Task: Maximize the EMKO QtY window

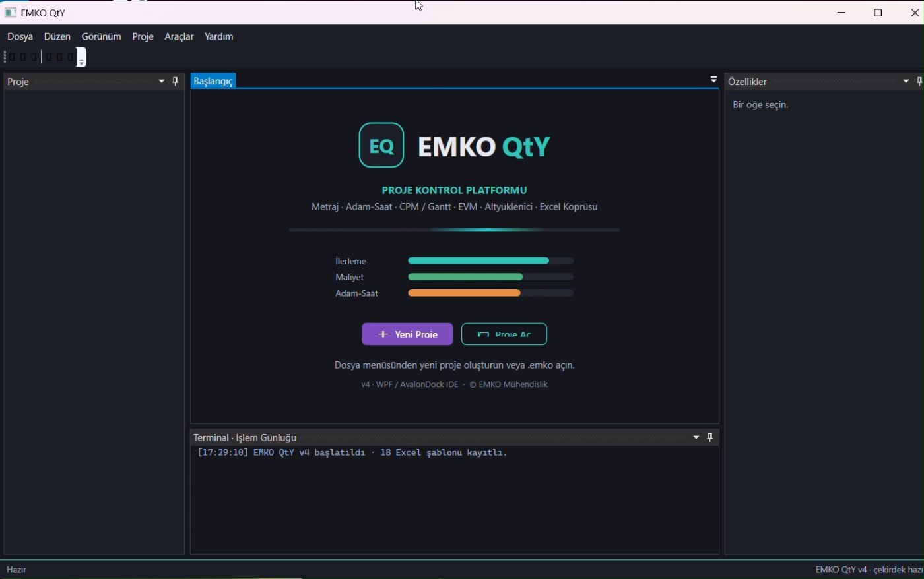Action: [878, 13]
